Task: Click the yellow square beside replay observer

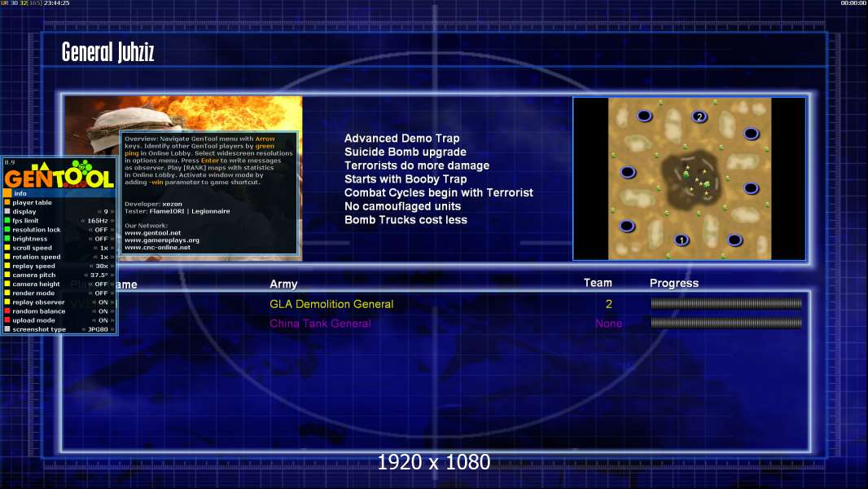Action: pos(7,302)
